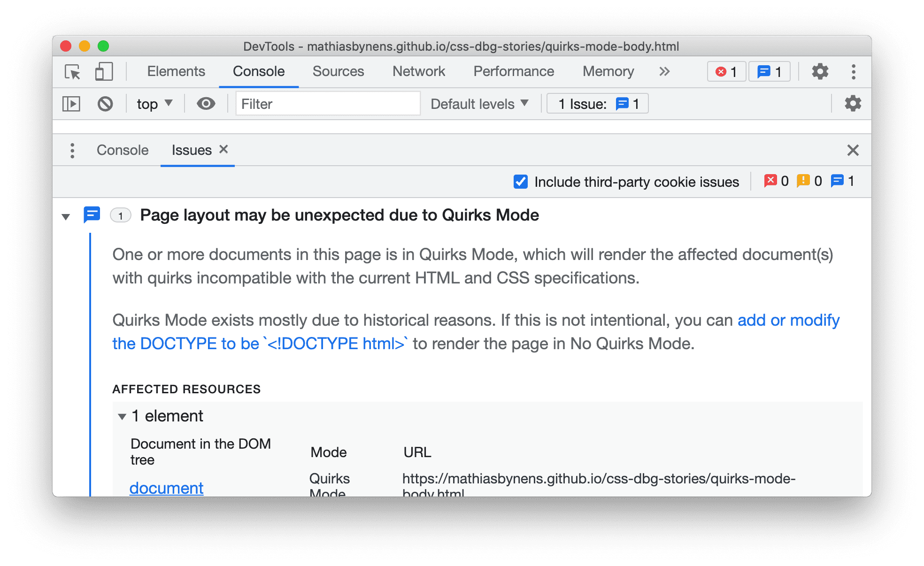Click the Inspect Element icon

click(73, 71)
